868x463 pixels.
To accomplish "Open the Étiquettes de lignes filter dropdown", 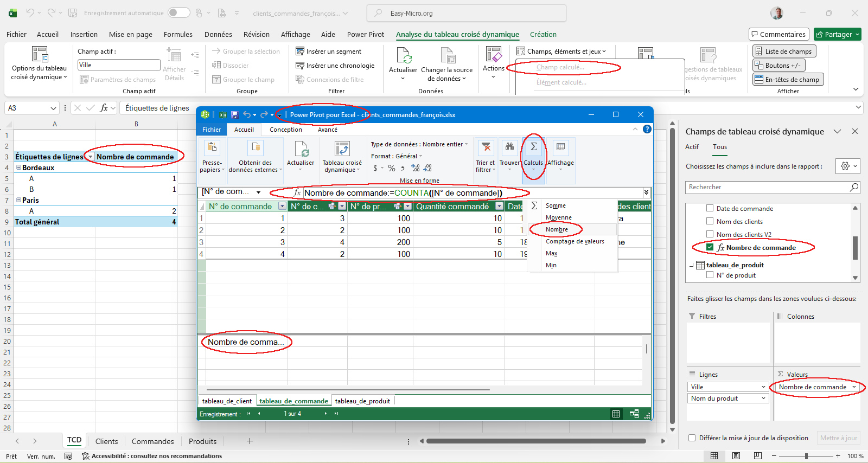I will pyautogui.click(x=90, y=157).
